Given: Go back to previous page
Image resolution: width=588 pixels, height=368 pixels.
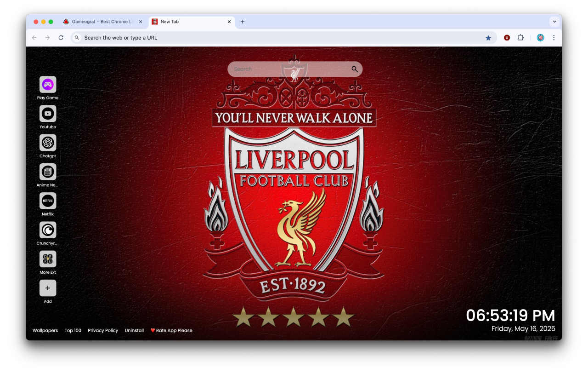Looking at the screenshot, I should click(34, 38).
